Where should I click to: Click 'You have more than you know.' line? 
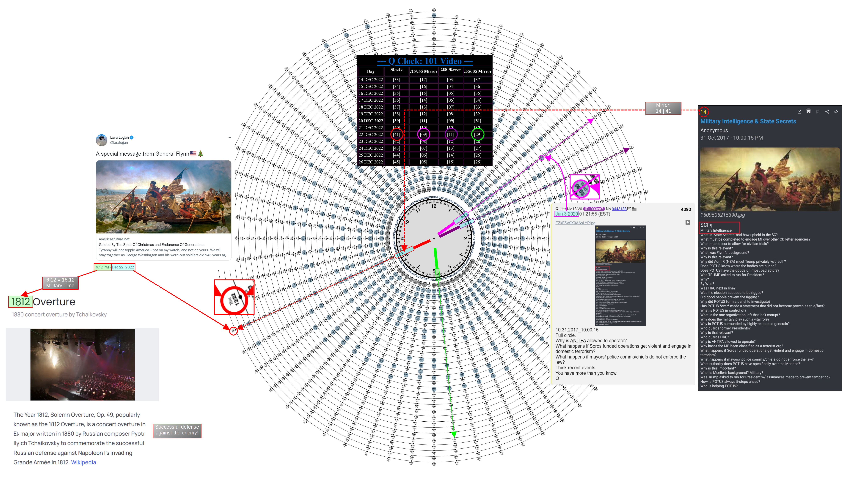(x=586, y=373)
